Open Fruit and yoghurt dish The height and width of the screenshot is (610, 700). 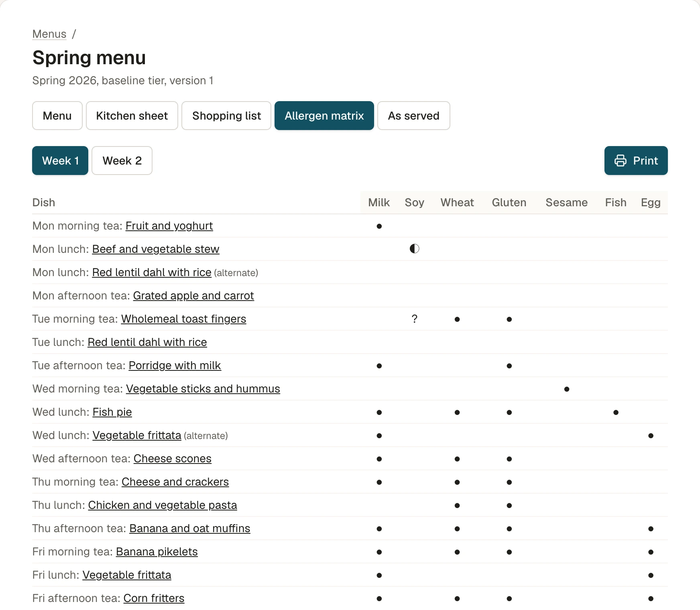169,226
